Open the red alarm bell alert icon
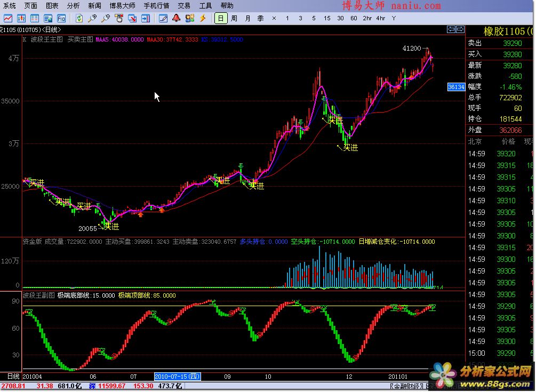 [177, 19]
